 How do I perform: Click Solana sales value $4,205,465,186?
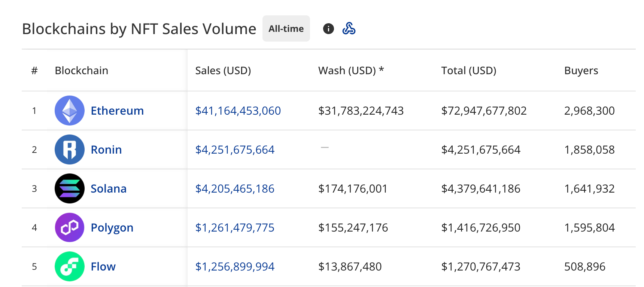235,188
